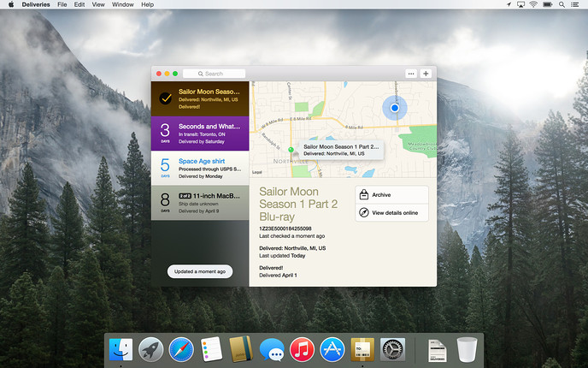The height and width of the screenshot is (368, 588).
Task: Select the Seconds and What delivery row
Action: coord(200,134)
